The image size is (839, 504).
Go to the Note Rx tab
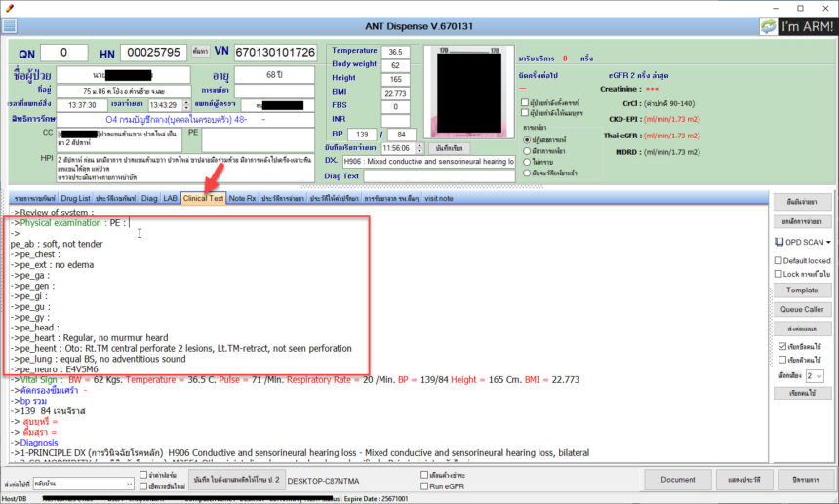click(x=243, y=198)
